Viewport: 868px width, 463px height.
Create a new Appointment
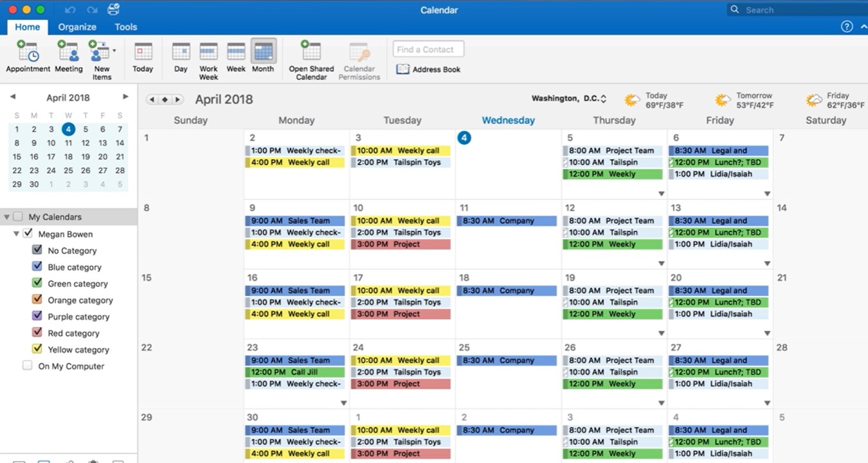coord(28,57)
